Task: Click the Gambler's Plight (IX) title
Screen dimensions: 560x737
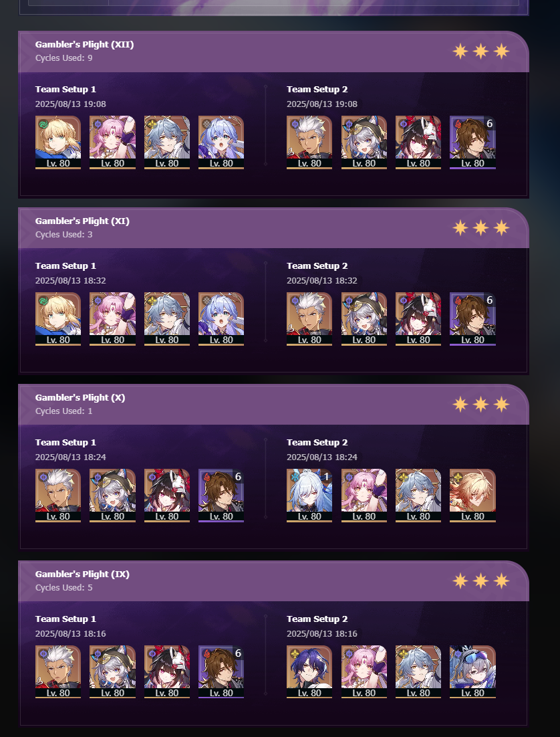Action: point(82,574)
